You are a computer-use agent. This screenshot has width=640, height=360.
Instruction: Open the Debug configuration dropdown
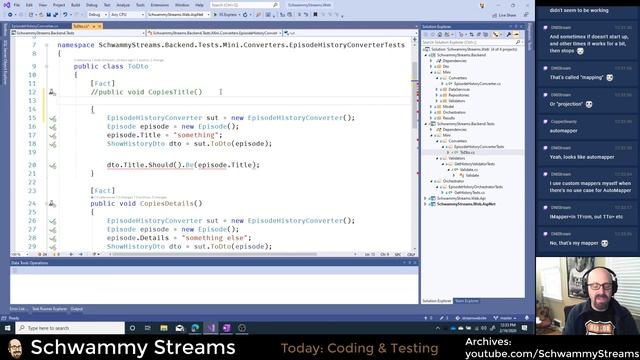(x=98, y=15)
